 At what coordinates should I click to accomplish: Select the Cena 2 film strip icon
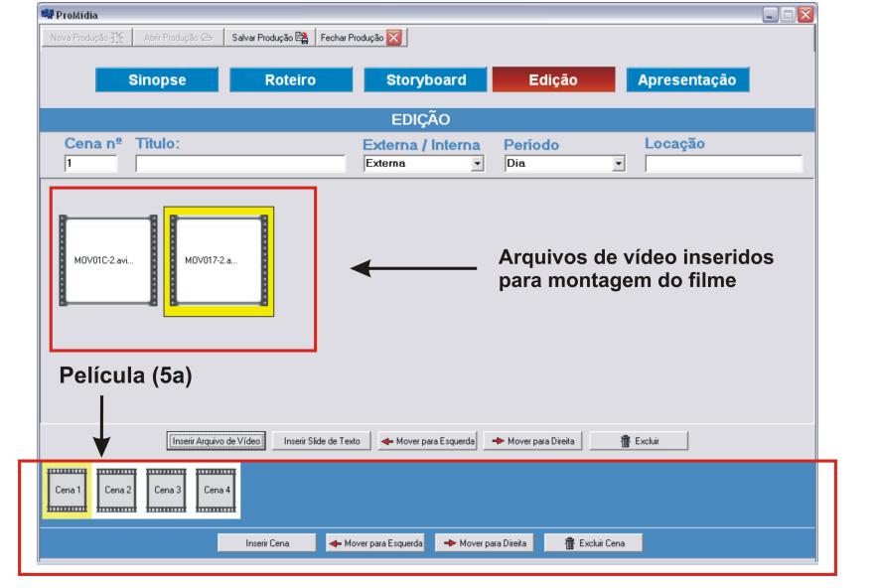point(117,490)
